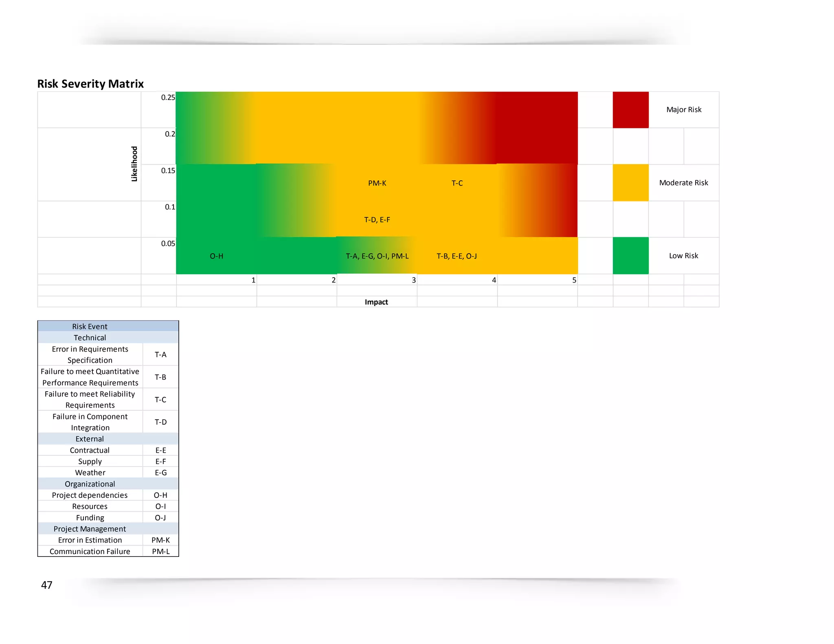834x644 pixels.
Task: Click the 'E-G' code cell
Action: tap(160, 473)
